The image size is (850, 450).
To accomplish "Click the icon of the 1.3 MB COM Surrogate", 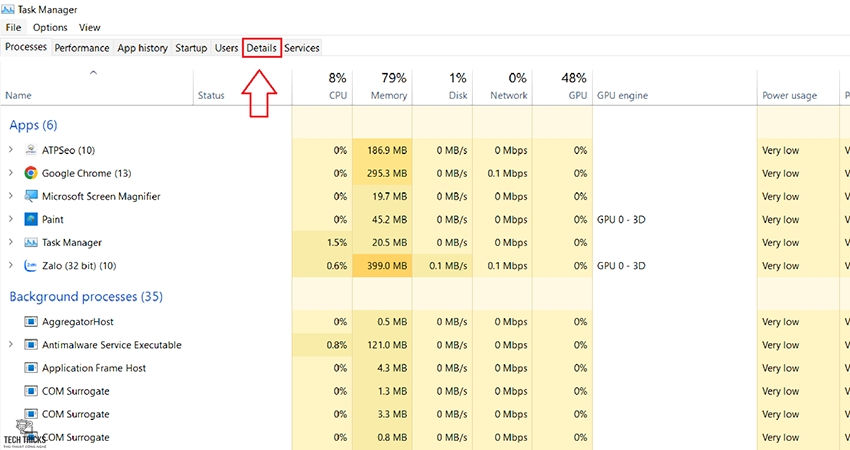I will [31, 391].
